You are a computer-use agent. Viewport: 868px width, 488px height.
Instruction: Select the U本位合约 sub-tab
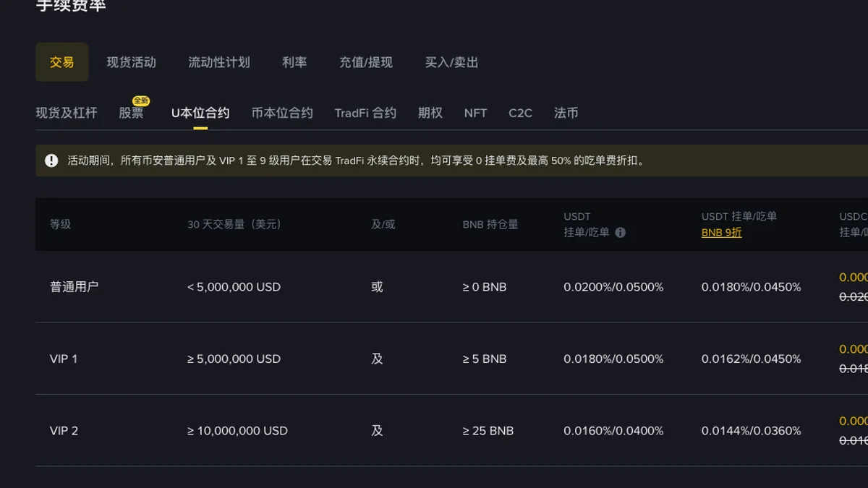pos(200,113)
